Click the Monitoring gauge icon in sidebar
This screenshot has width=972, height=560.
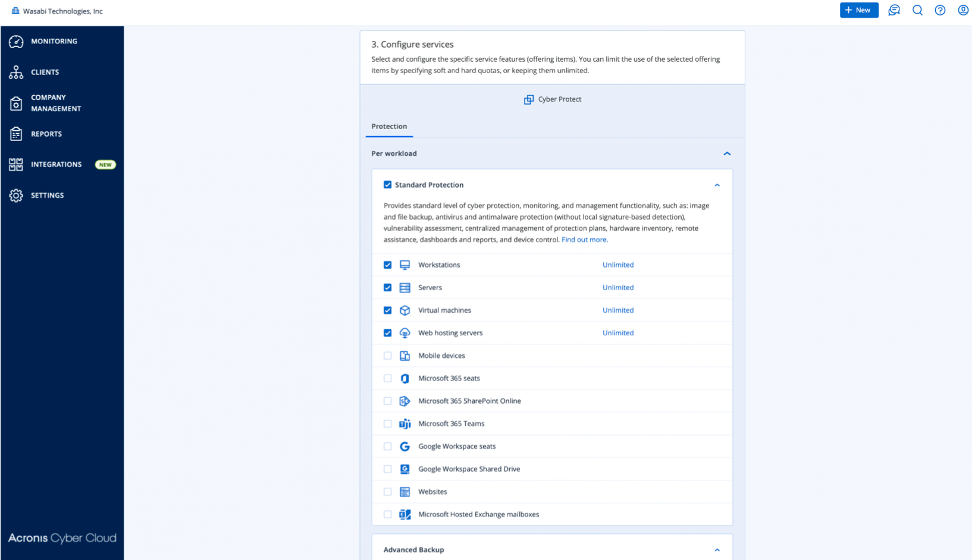click(x=16, y=41)
